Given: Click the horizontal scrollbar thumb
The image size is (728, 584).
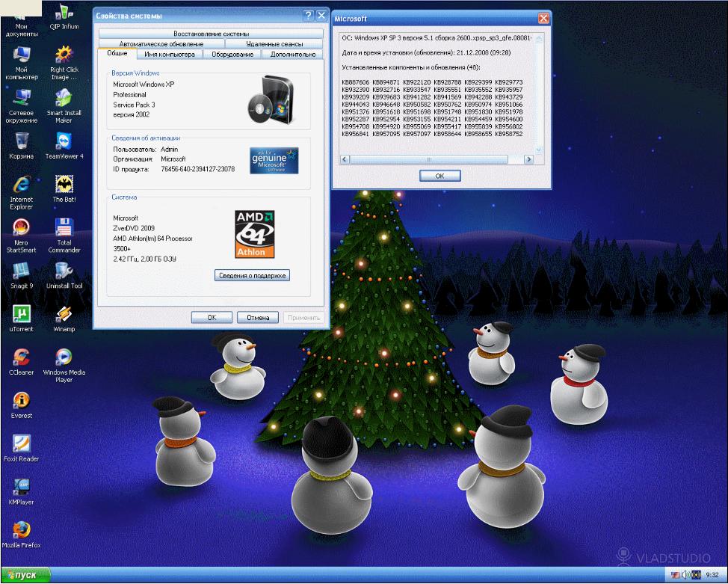Looking at the screenshot, I should click(x=428, y=159).
